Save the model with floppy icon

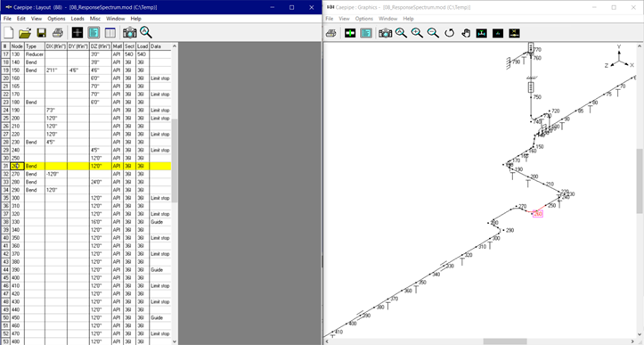point(41,33)
